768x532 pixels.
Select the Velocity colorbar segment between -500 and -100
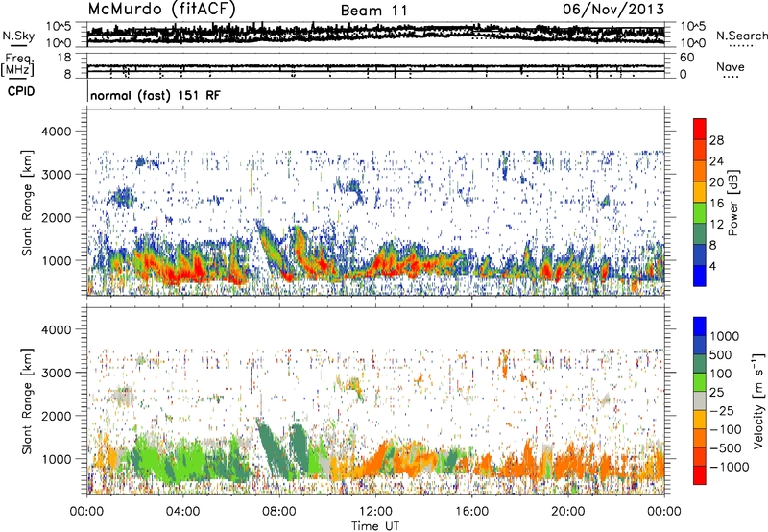coord(700,438)
